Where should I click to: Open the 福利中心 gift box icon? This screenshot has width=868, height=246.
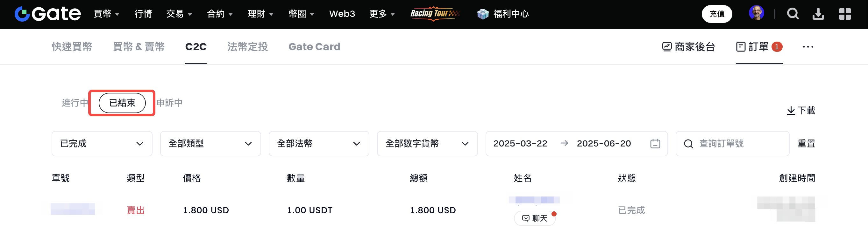[482, 14]
